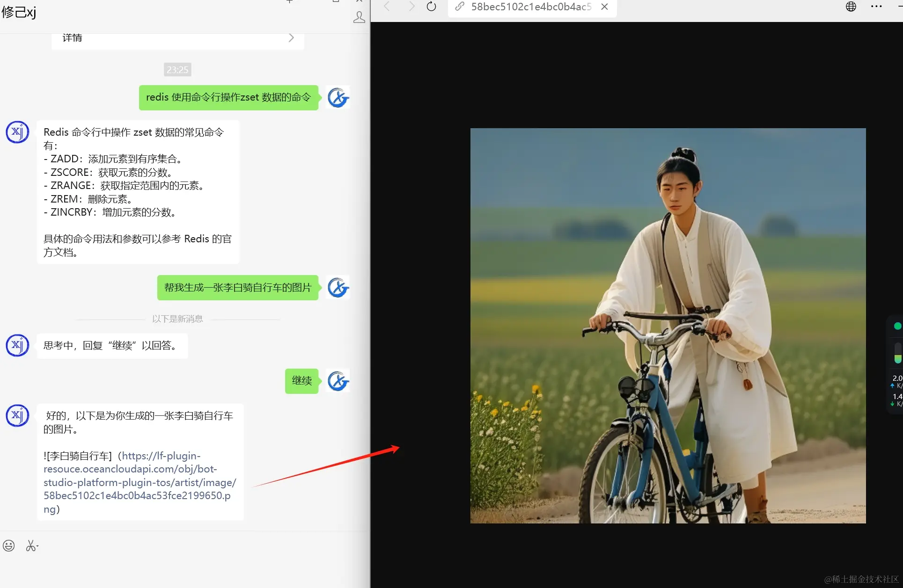Click the green 继续 message bubble
Image resolution: width=903 pixels, height=588 pixels.
pos(302,381)
